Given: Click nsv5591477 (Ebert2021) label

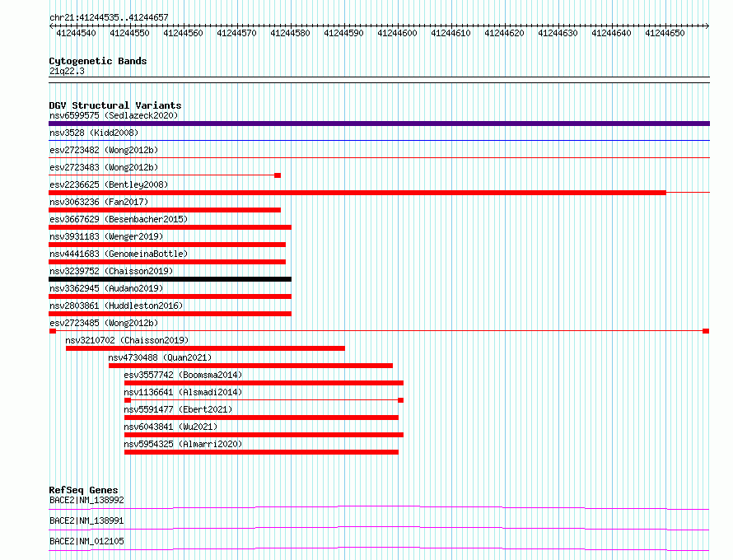Looking at the screenshot, I should (x=178, y=409).
